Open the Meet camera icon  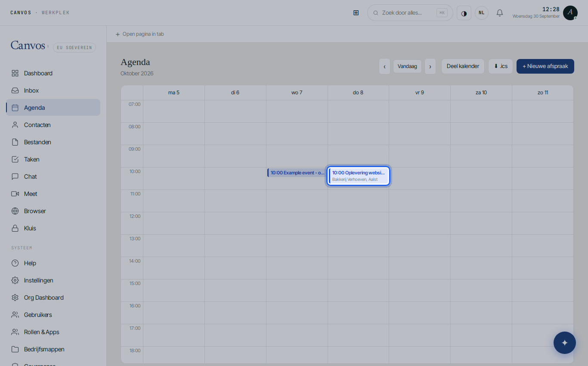pos(15,194)
